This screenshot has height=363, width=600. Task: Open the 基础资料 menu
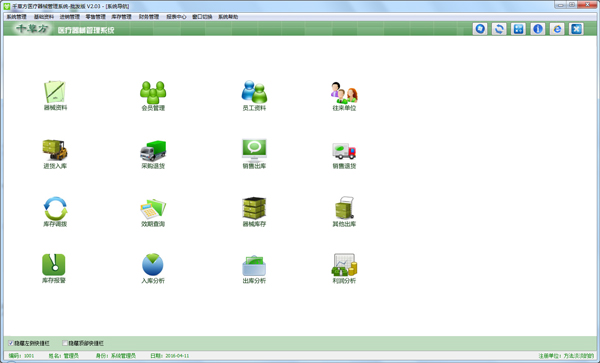tap(44, 17)
